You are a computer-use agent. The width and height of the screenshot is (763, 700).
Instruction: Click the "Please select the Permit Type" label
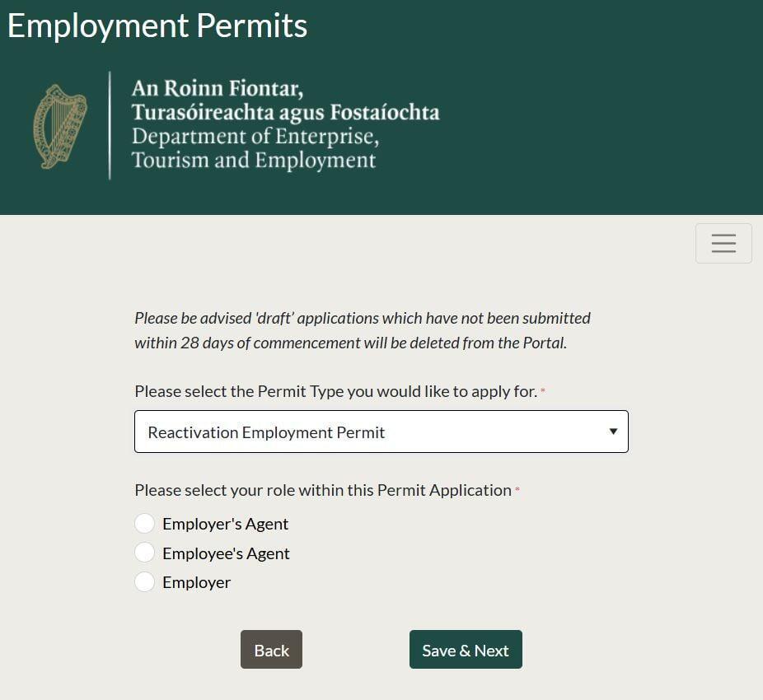coord(335,391)
